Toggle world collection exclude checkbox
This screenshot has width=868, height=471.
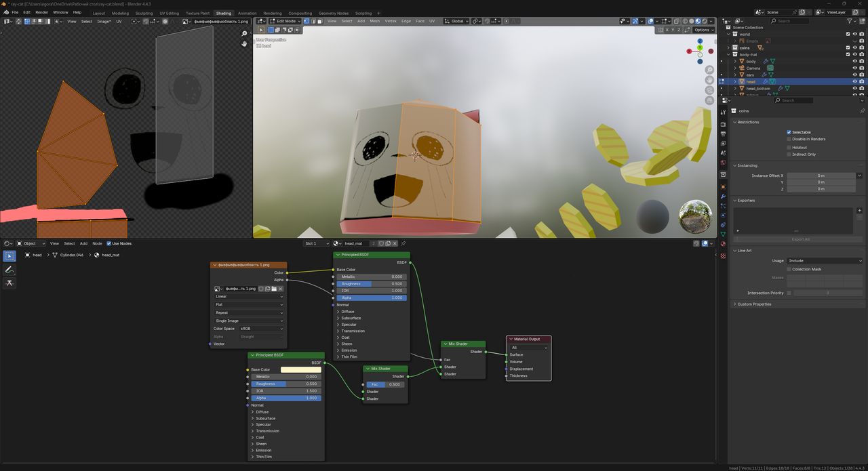tap(848, 34)
